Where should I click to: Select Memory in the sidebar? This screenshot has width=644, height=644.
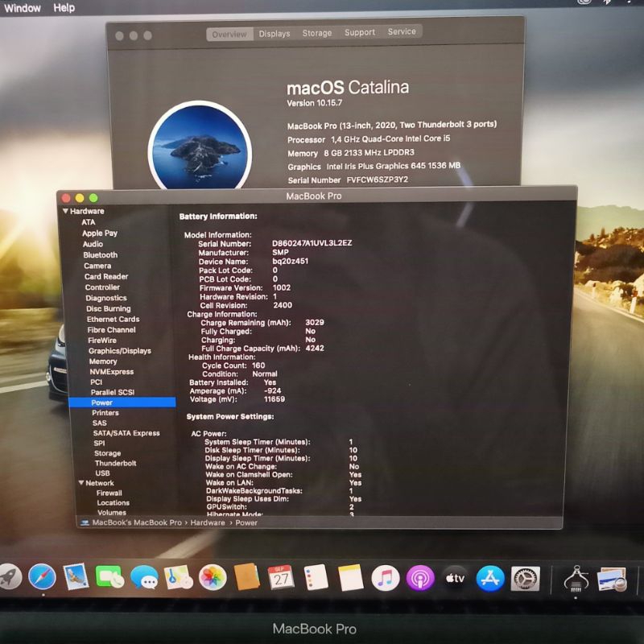pos(103,361)
